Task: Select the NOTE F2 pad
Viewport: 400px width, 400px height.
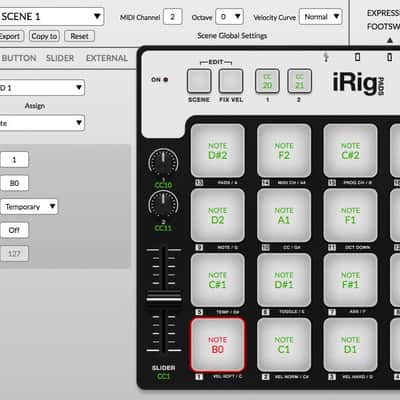Action: [284, 151]
